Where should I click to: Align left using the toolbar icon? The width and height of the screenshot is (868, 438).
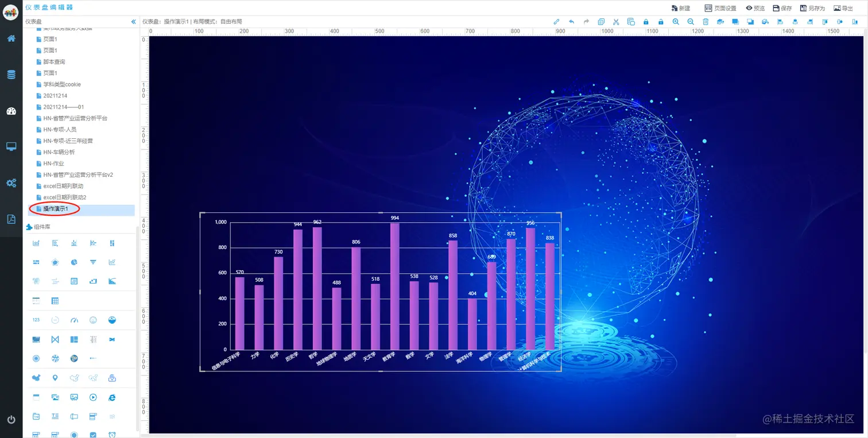pyautogui.click(x=780, y=22)
